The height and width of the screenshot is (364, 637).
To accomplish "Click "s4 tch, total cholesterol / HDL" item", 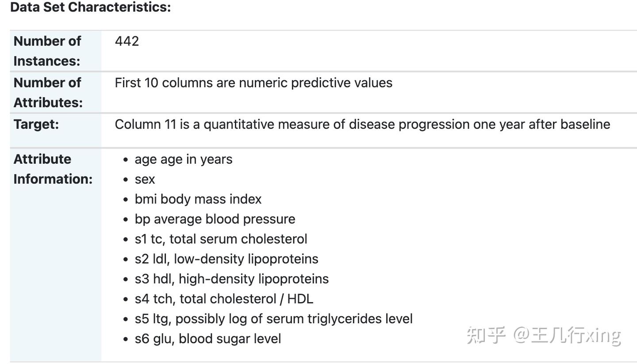I will click(x=224, y=299).
